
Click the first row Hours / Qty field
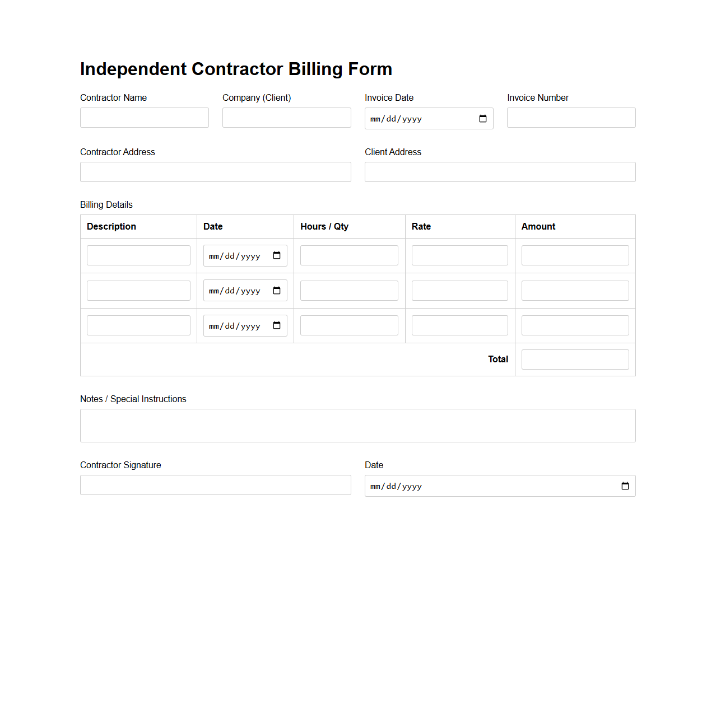348,255
